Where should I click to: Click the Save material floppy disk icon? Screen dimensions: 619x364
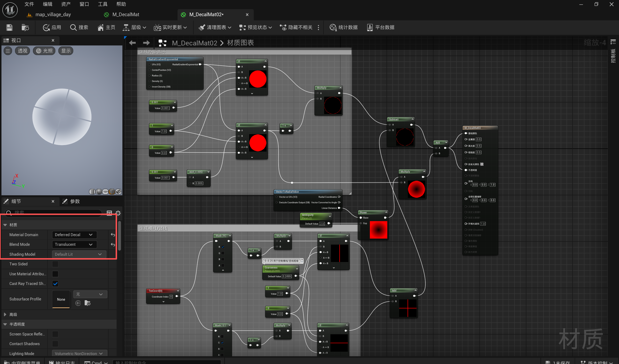tap(9, 28)
